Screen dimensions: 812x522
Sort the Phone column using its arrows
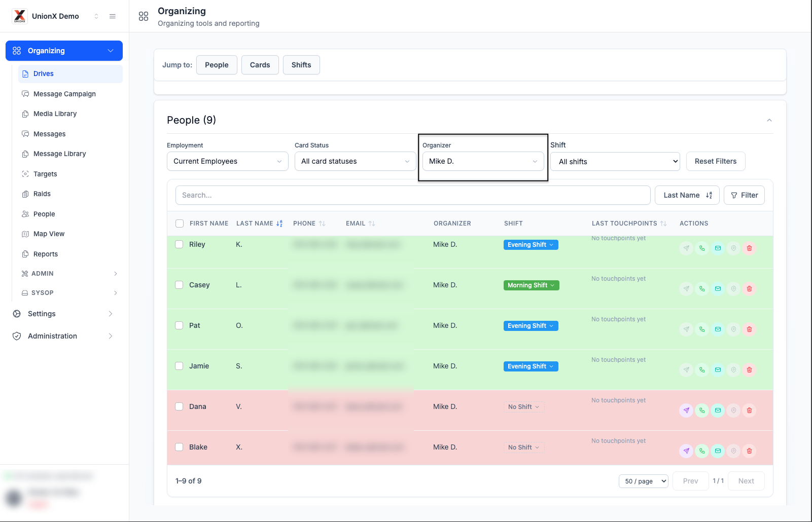tap(322, 223)
